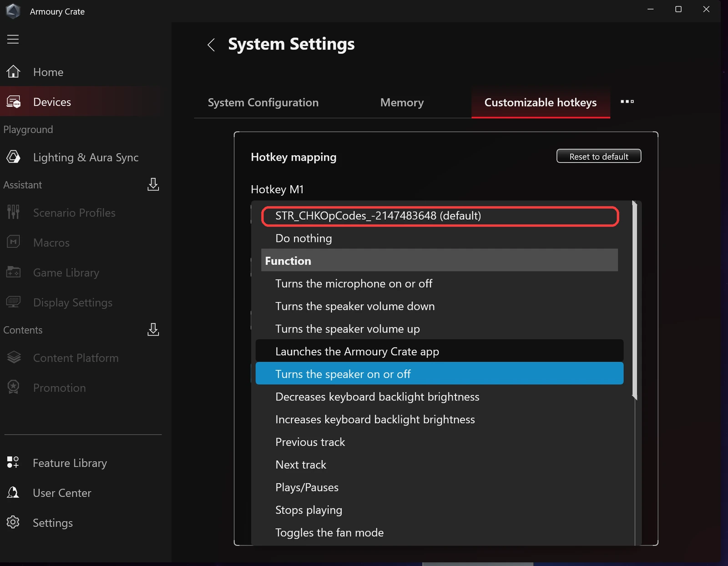
Task: Choose Turns the speaker volume up
Action: coord(440,329)
